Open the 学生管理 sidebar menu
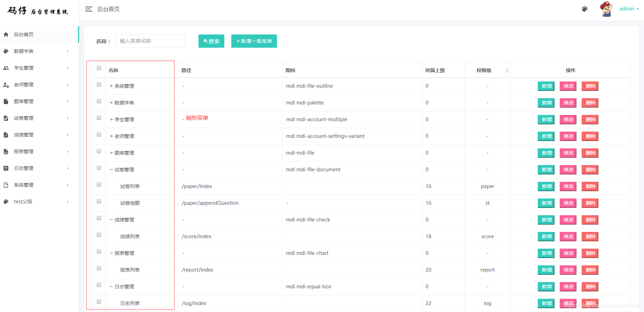 click(x=39, y=68)
